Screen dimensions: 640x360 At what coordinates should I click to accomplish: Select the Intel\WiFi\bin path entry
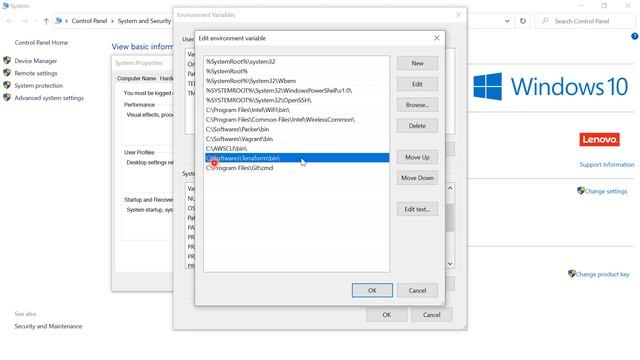(296, 110)
